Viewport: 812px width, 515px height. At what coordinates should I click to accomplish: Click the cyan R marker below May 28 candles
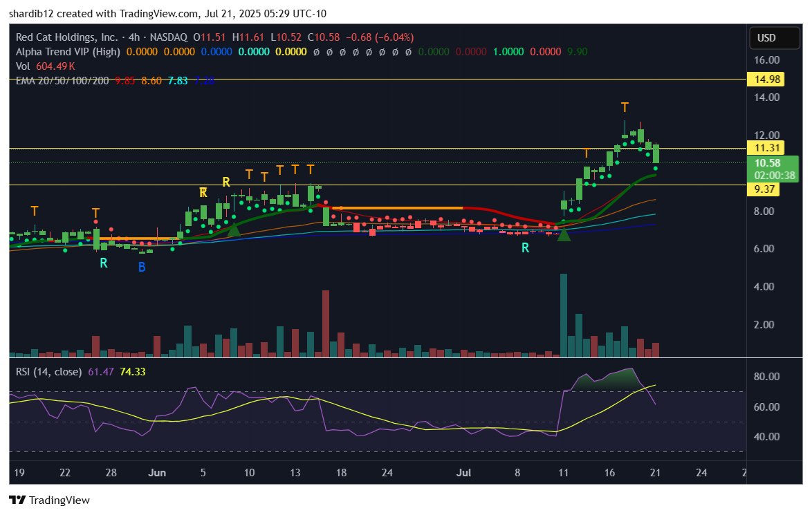pos(104,263)
